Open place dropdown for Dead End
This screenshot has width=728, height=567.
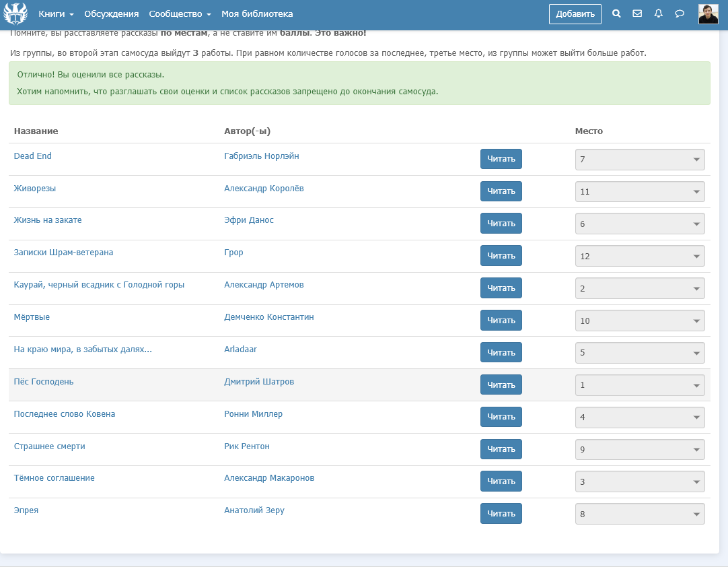pyautogui.click(x=640, y=160)
